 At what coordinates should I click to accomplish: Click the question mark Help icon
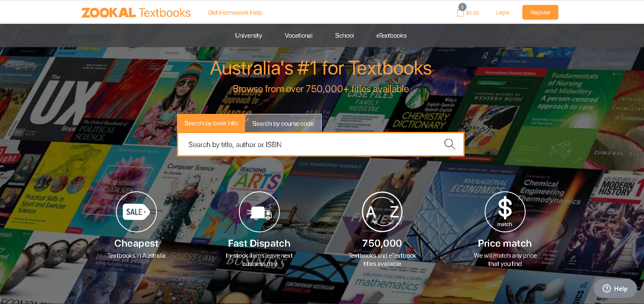[607, 288]
